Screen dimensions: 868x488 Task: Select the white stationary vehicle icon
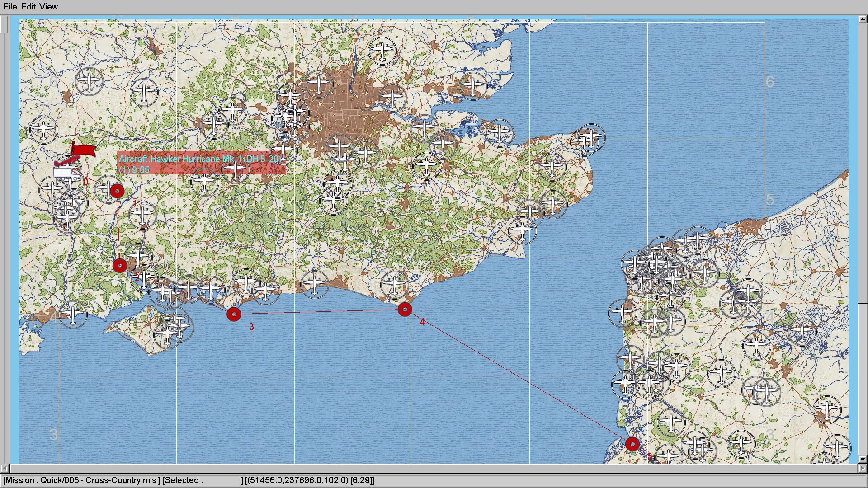[x=62, y=172]
